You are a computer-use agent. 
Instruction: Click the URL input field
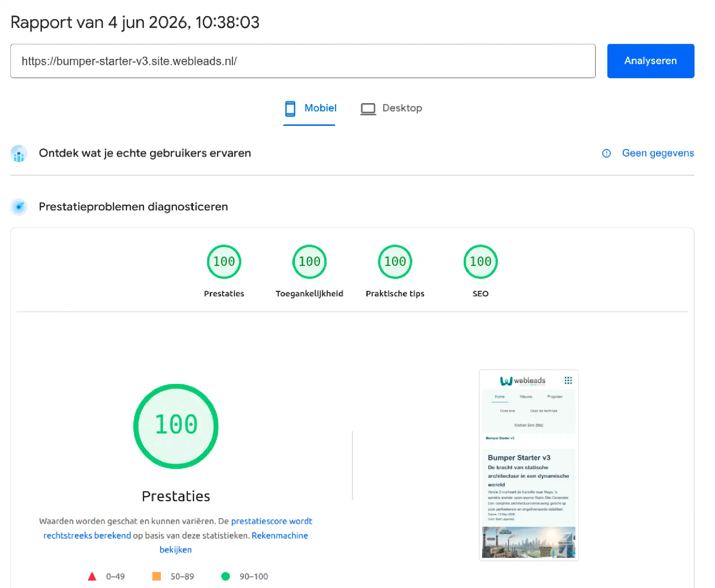(303, 61)
